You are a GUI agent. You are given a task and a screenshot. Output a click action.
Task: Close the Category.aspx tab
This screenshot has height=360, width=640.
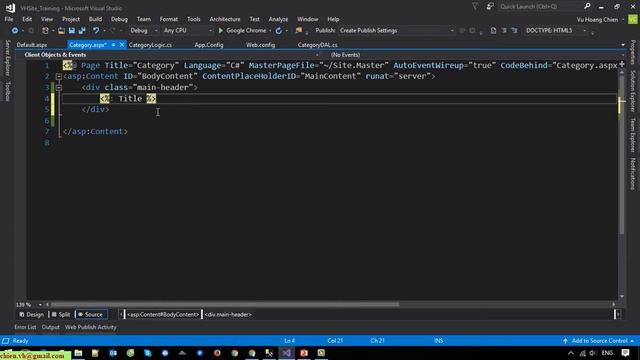tap(122, 45)
